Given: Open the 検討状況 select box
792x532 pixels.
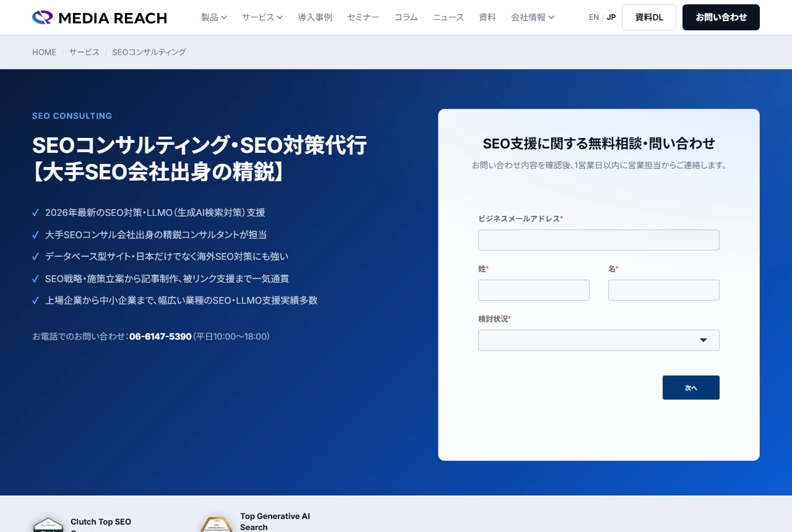Looking at the screenshot, I should [598, 340].
